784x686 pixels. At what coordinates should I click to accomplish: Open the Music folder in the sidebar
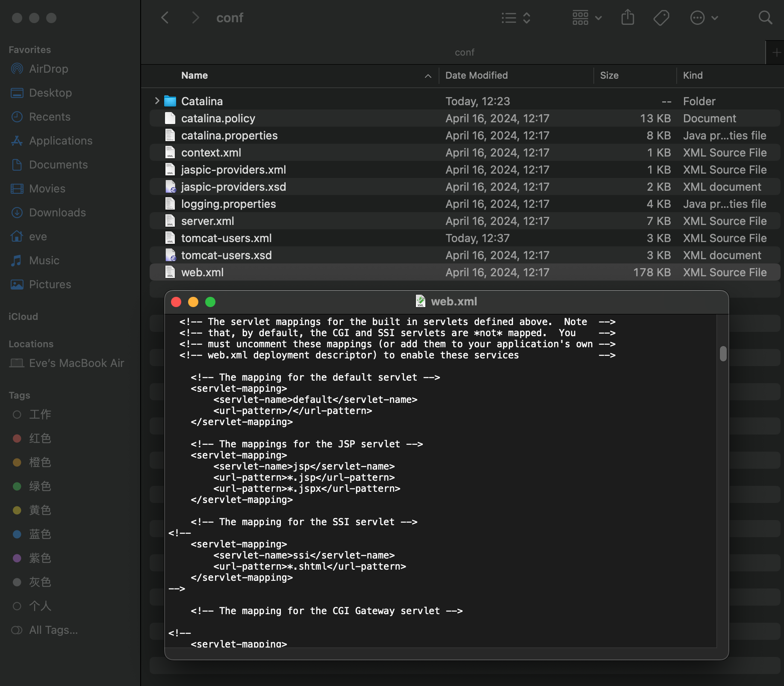(x=44, y=260)
